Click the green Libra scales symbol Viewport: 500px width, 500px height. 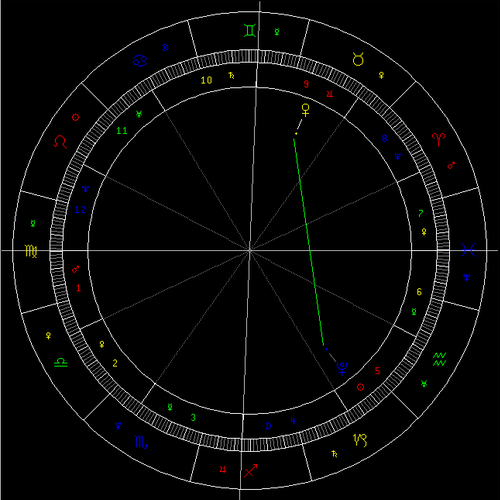[x=61, y=362]
